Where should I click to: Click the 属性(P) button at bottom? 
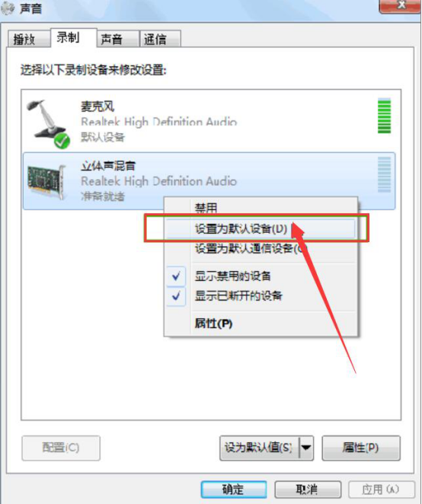tap(361, 448)
